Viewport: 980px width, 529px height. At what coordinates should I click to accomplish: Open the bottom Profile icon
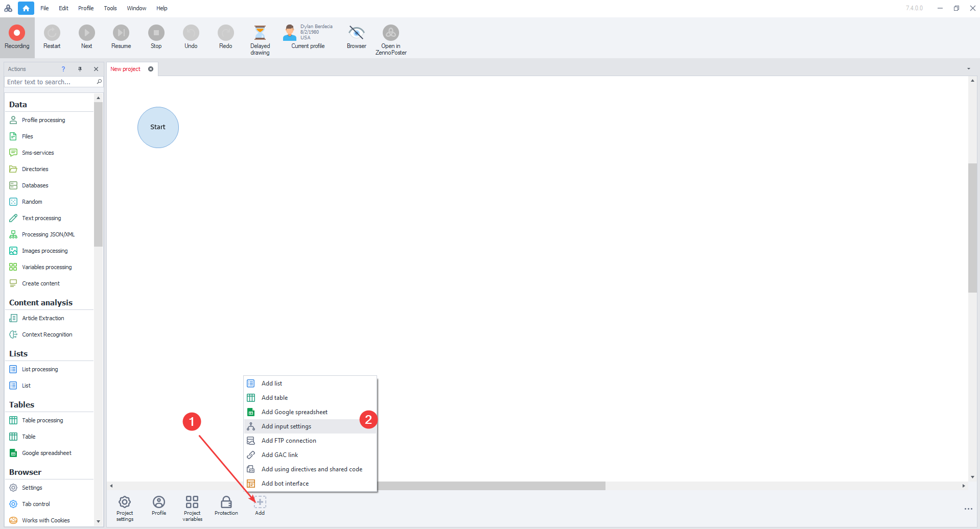click(x=159, y=502)
